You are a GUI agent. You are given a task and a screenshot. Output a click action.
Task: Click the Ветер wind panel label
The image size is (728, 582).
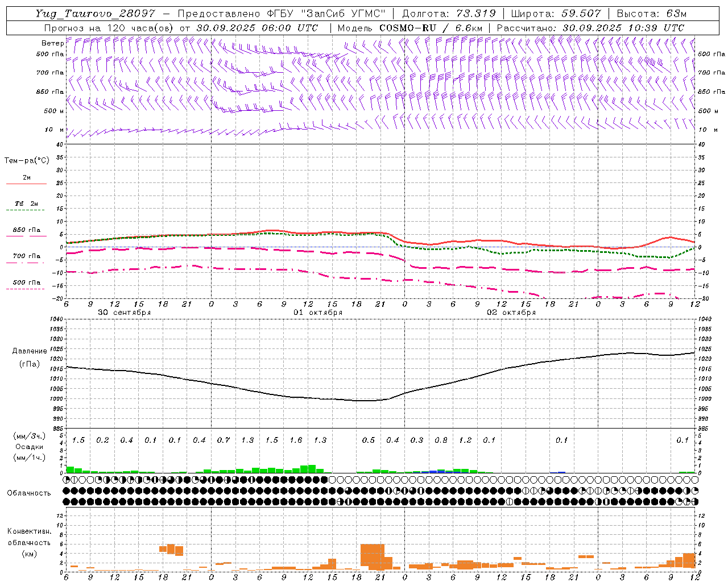click(52, 43)
